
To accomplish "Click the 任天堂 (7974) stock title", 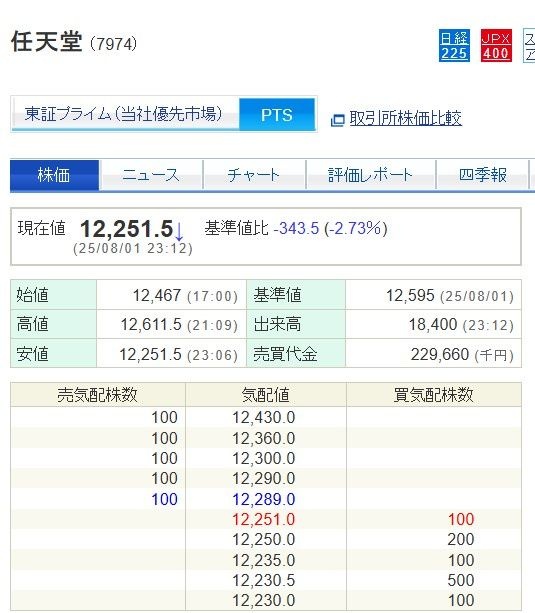I will click(74, 42).
